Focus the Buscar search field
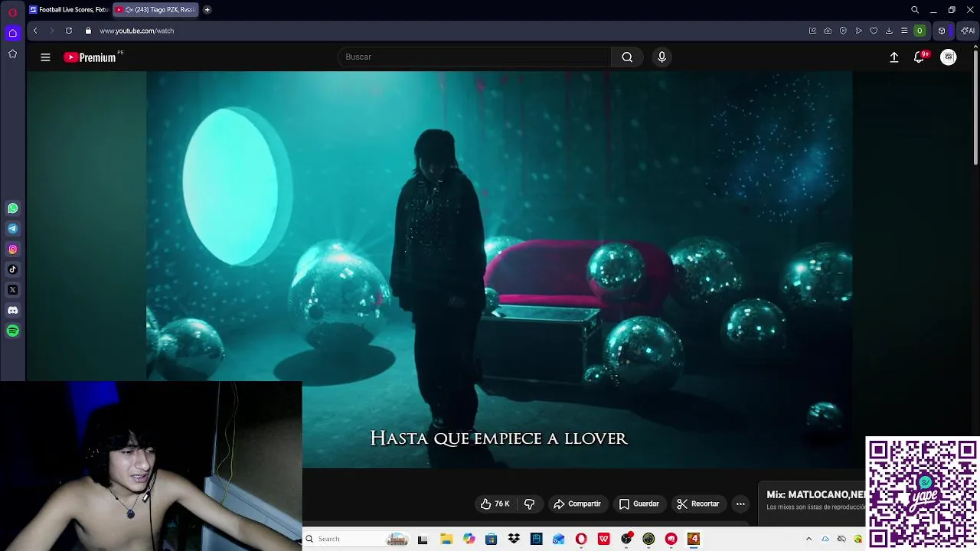Screen dimensions: 980x551 point(475,57)
